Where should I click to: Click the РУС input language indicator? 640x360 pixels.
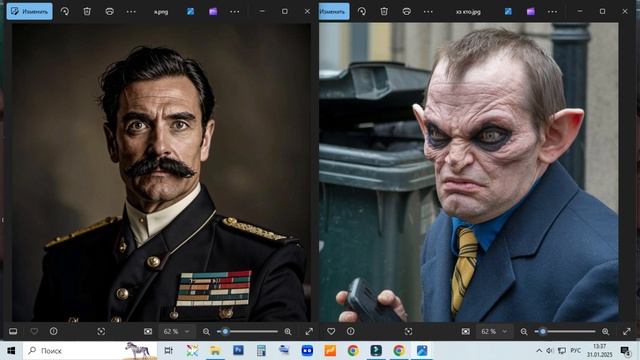click(576, 351)
